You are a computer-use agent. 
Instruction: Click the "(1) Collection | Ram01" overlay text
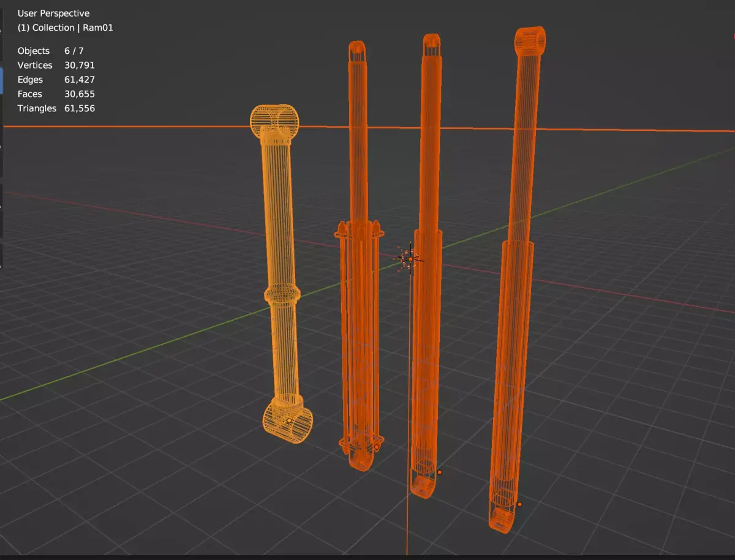[x=66, y=28]
